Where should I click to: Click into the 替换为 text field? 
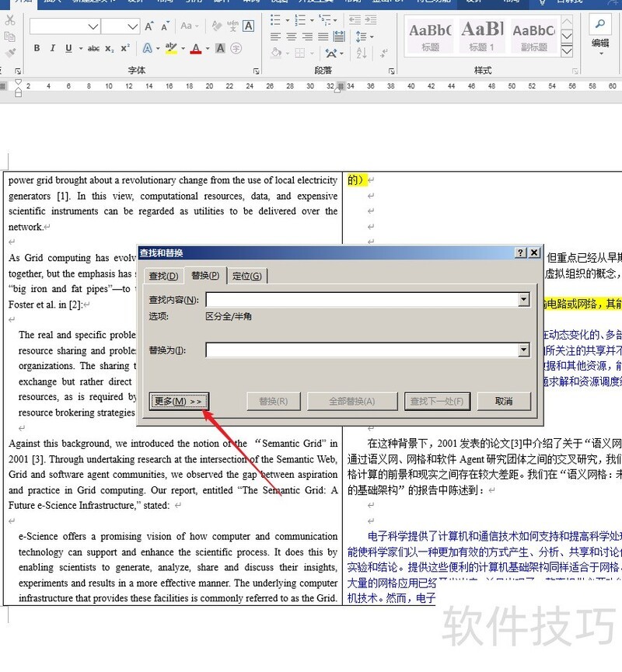pyautogui.click(x=362, y=350)
